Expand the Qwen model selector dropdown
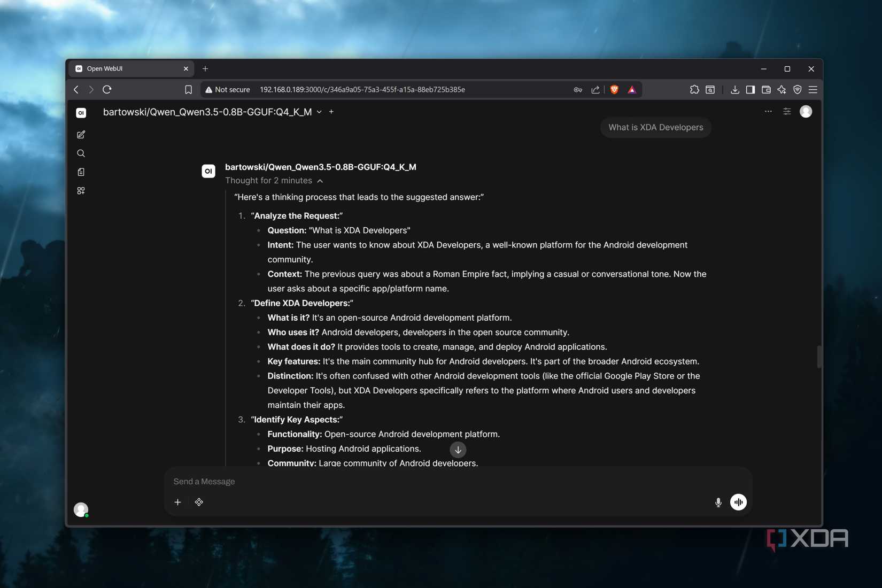The height and width of the screenshot is (588, 882). tap(319, 112)
